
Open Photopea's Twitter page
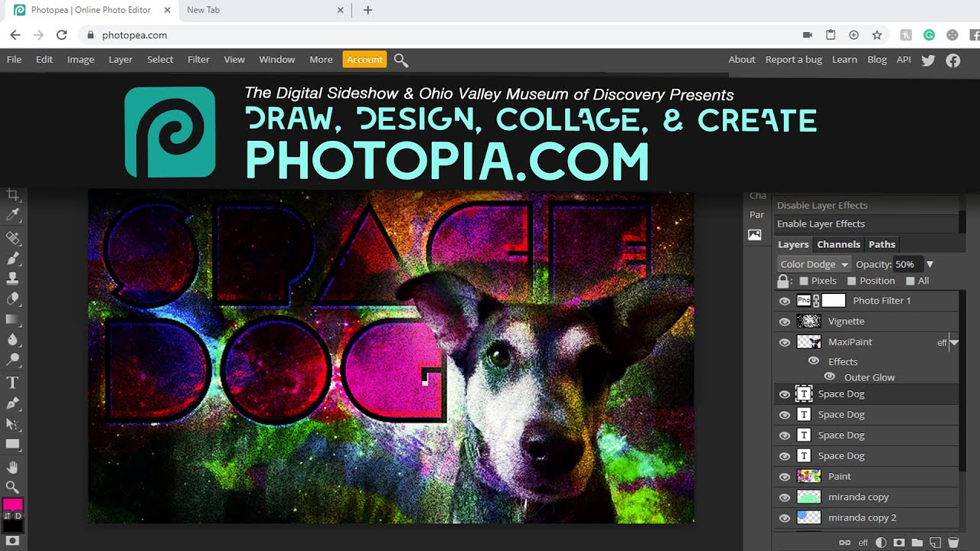point(929,60)
